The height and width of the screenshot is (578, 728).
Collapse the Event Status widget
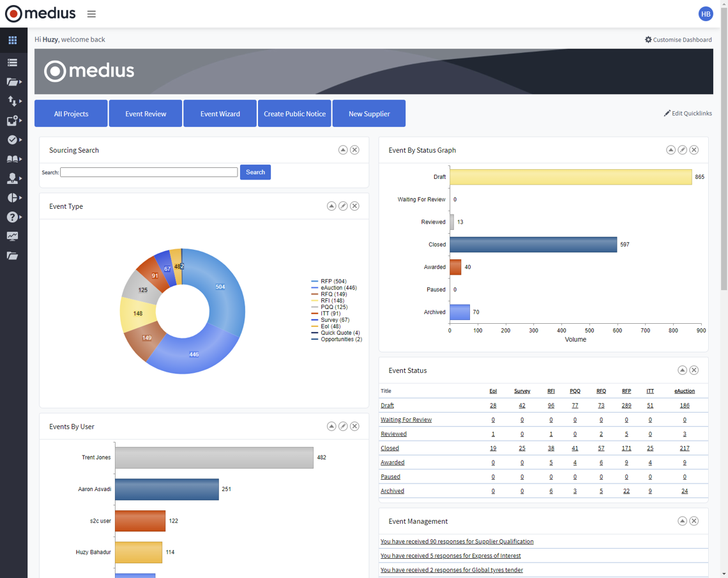click(x=682, y=370)
